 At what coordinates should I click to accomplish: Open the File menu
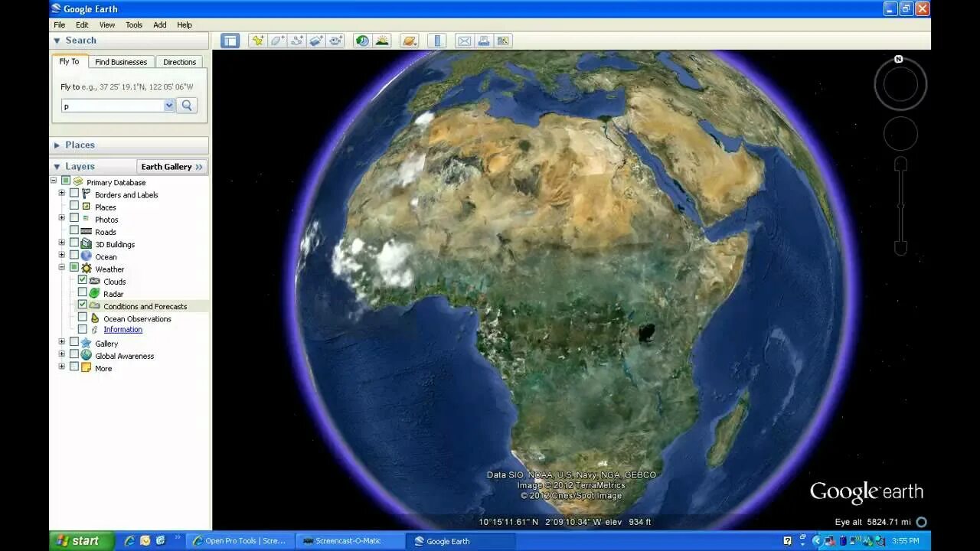59,24
